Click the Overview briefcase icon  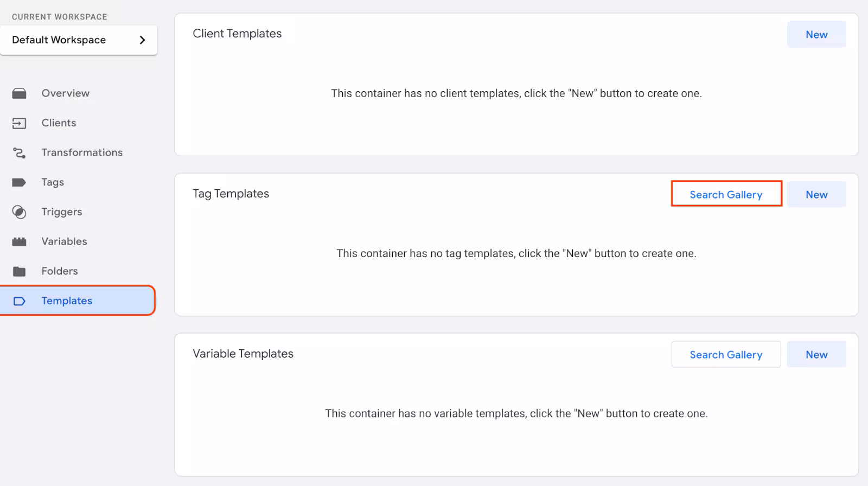19,93
